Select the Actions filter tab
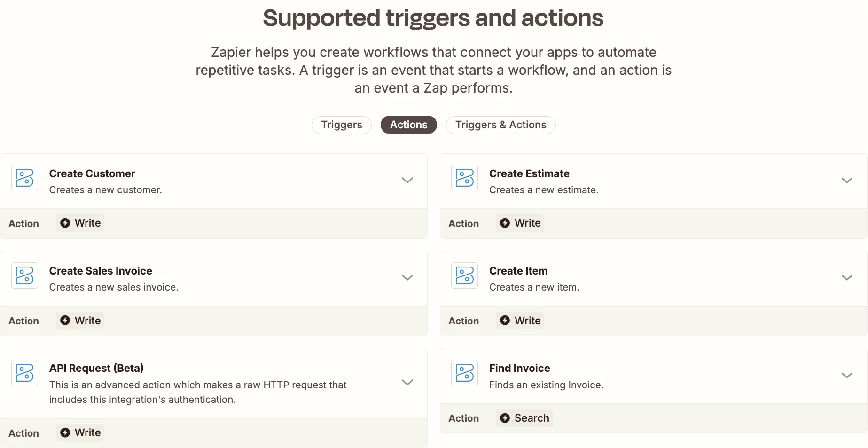Image resolution: width=868 pixels, height=448 pixels. click(x=409, y=125)
